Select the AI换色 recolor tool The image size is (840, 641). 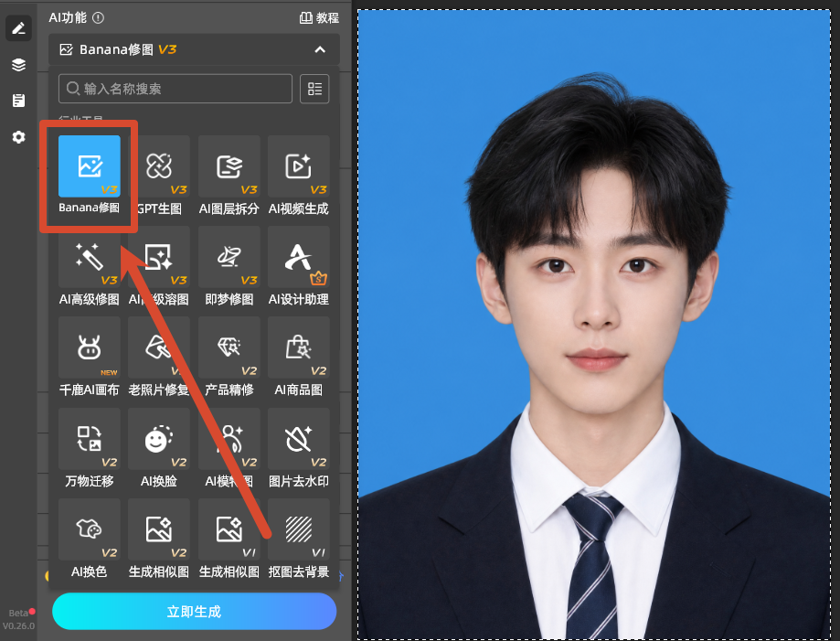pos(90,529)
